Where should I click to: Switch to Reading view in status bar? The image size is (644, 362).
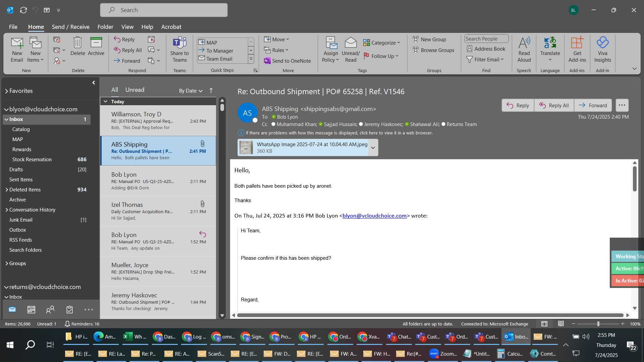[561, 324]
